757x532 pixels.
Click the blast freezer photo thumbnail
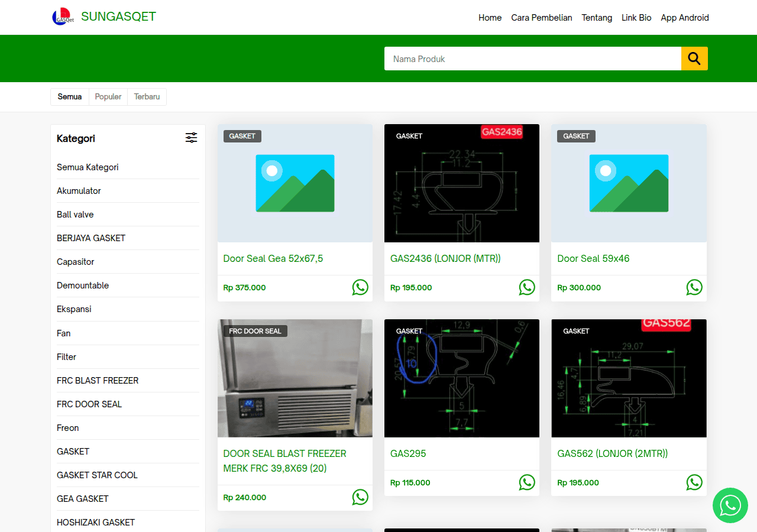(295, 378)
